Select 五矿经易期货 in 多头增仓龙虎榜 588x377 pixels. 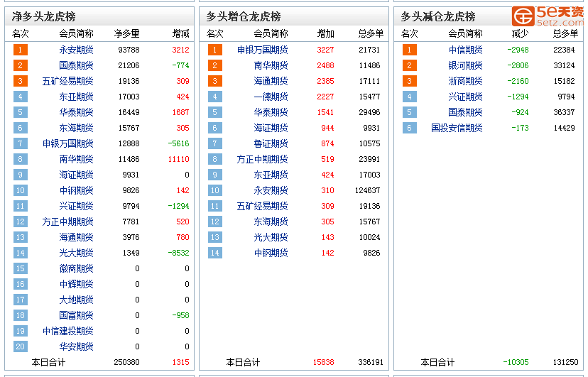(x=263, y=206)
